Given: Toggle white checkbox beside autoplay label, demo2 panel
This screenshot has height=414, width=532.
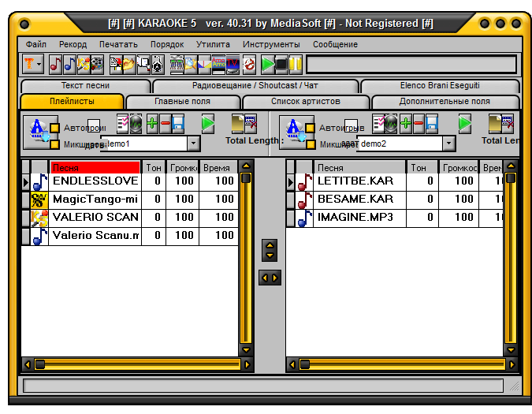Looking at the screenshot, I should 351,125.
